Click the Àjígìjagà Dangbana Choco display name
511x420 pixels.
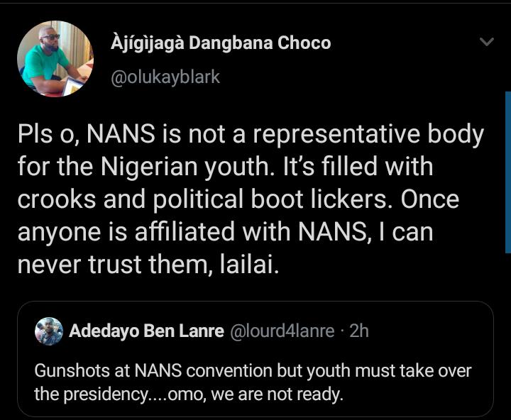(x=221, y=43)
